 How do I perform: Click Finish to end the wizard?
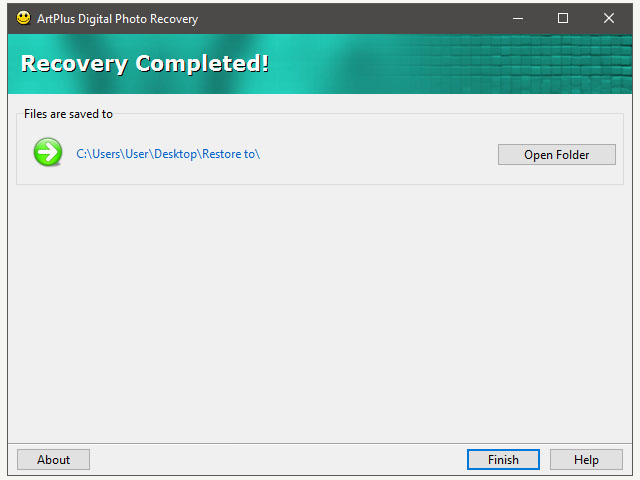503,460
